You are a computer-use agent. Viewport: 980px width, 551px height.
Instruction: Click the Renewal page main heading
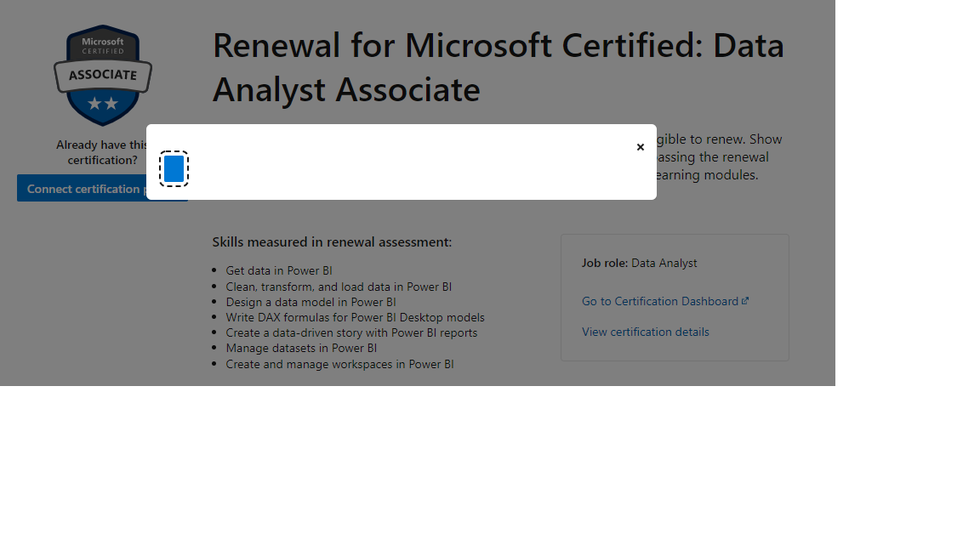point(499,66)
